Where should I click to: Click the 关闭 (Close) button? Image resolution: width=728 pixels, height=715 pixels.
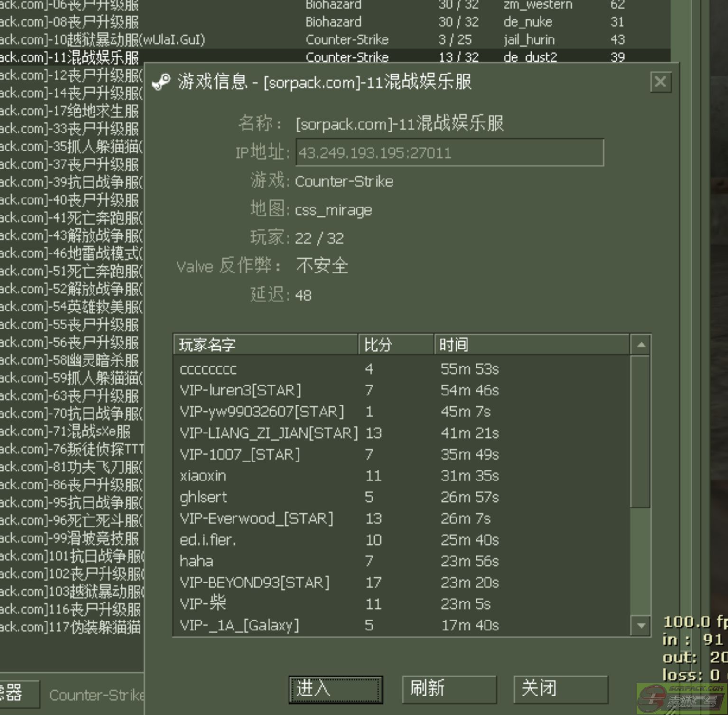point(560,689)
